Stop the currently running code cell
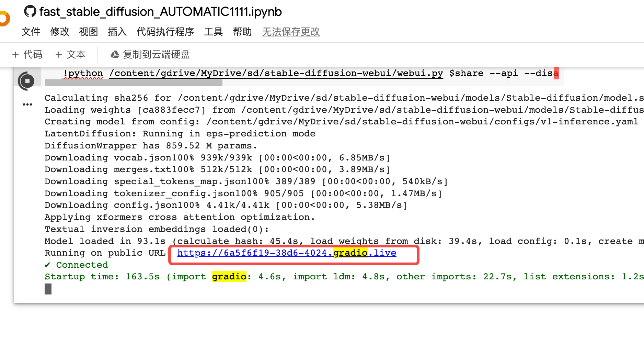 pyautogui.click(x=27, y=81)
